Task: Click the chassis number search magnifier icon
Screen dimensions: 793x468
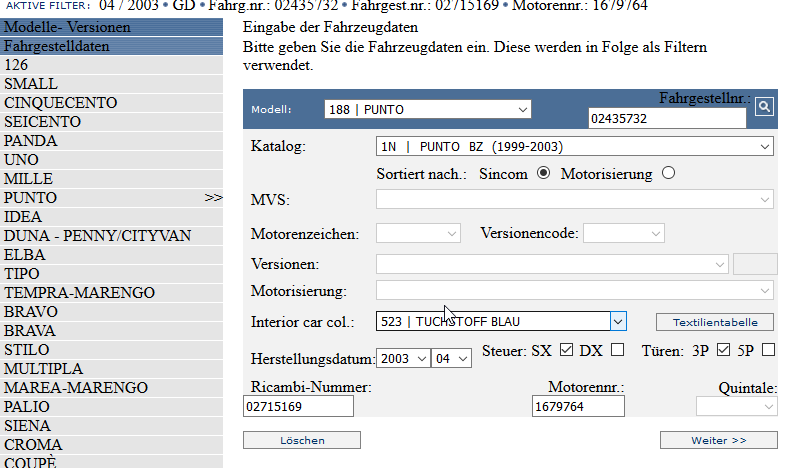Action: tap(764, 106)
